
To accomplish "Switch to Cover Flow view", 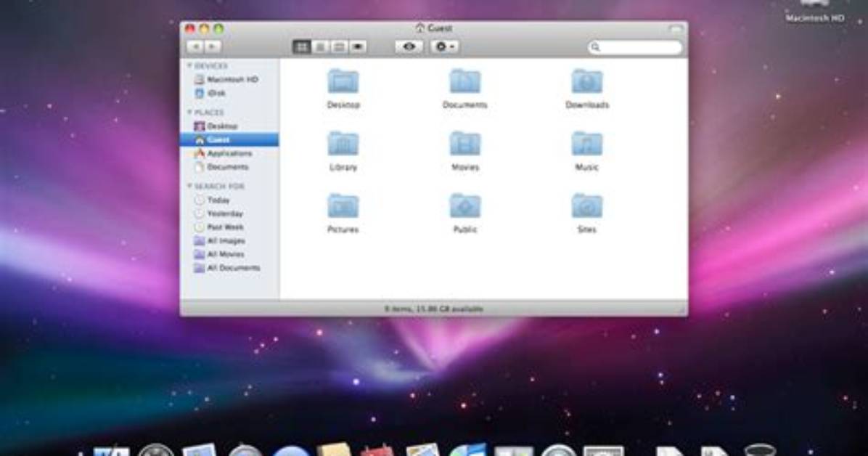I will (x=358, y=47).
